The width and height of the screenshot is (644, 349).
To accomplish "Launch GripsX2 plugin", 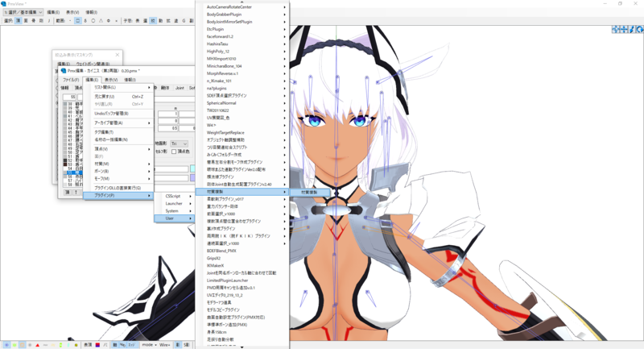I will 242,258.
